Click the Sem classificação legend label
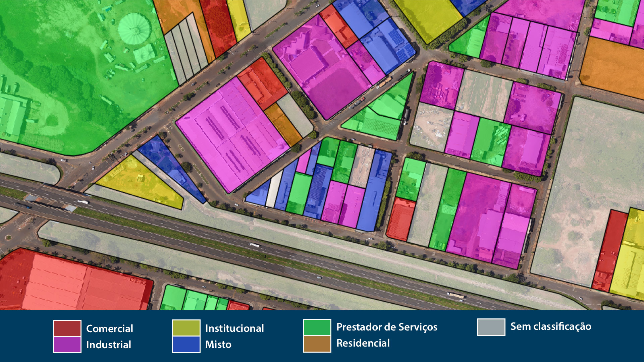The image size is (644, 362). tap(551, 326)
